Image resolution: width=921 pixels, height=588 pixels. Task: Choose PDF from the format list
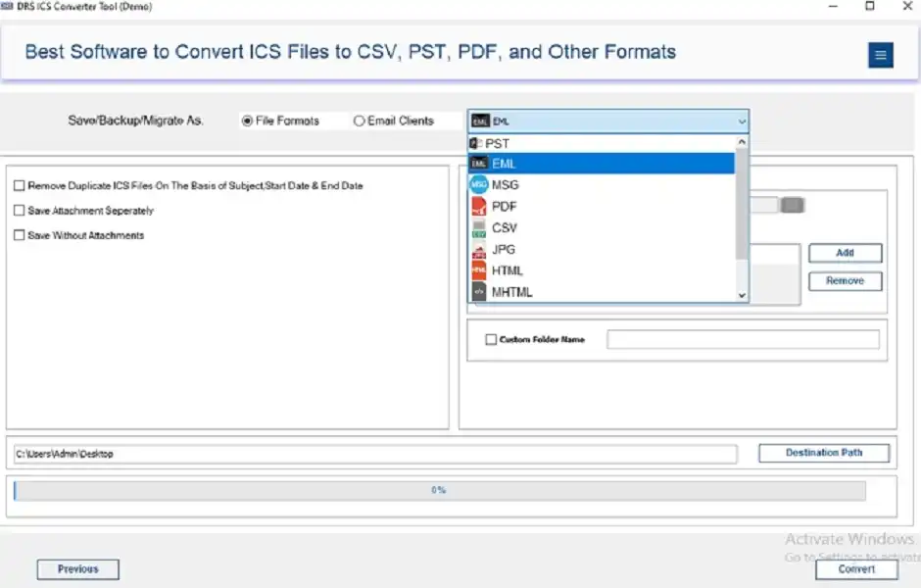[602, 206]
